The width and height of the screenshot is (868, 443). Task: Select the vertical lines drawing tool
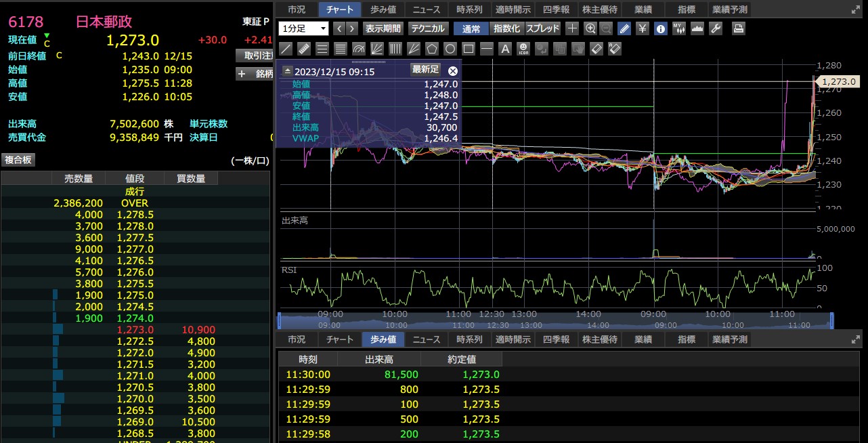click(x=395, y=49)
